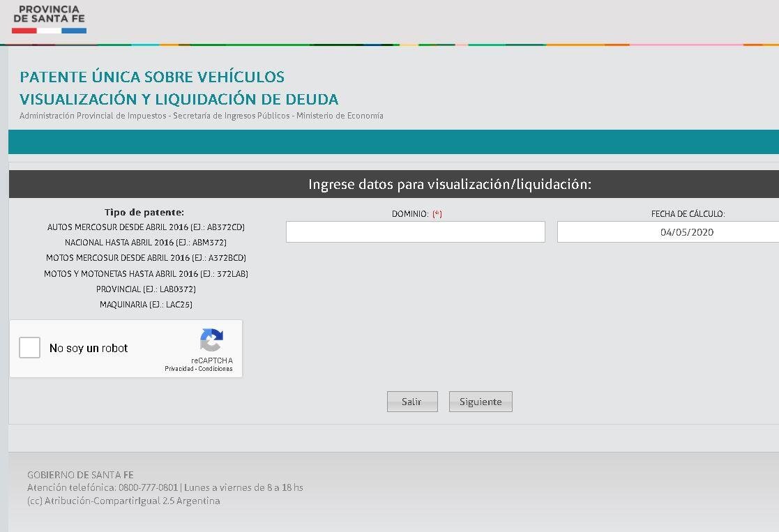Open the FECHA DE CÁLCULO date field
Image resolution: width=779 pixels, height=532 pixels.
(666, 231)
